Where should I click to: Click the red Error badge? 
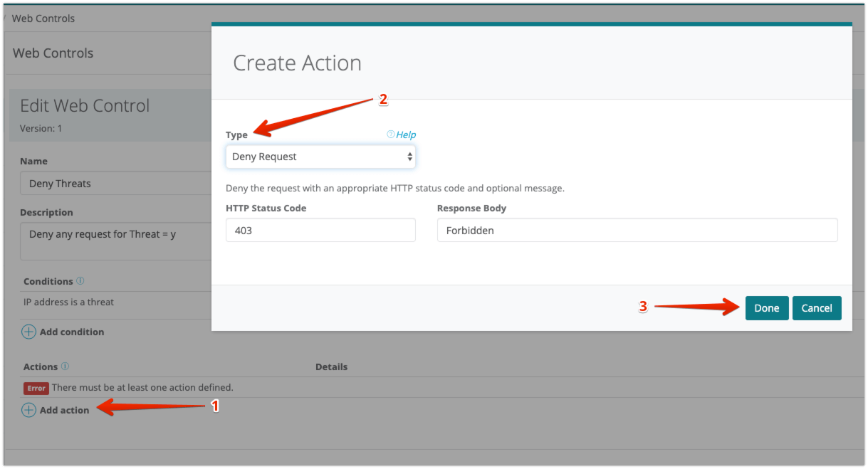[x=36, y=388]
